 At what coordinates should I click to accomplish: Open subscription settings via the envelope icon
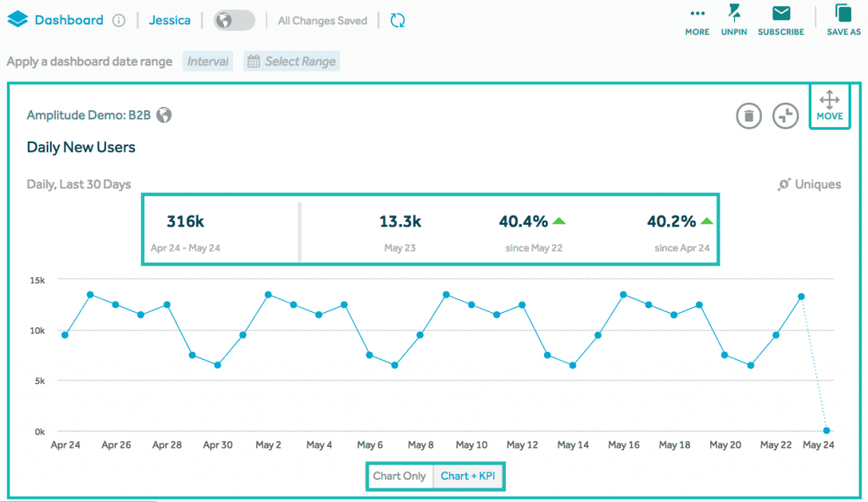click(780, 15)
